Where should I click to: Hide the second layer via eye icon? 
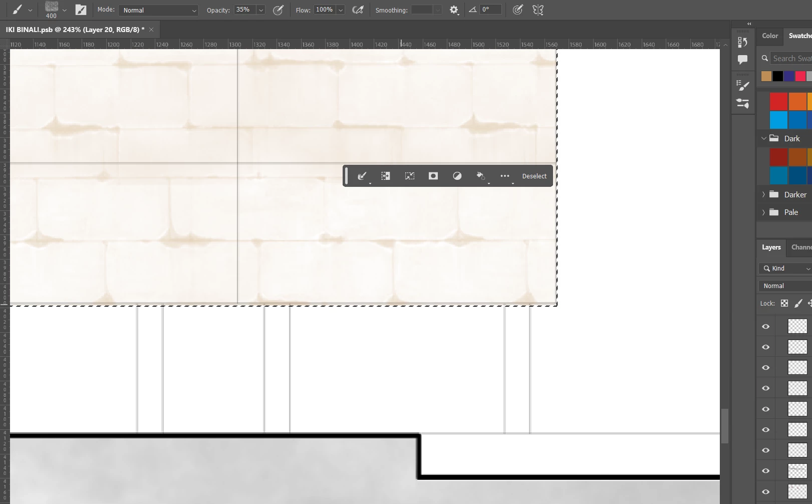coord(766,347)
